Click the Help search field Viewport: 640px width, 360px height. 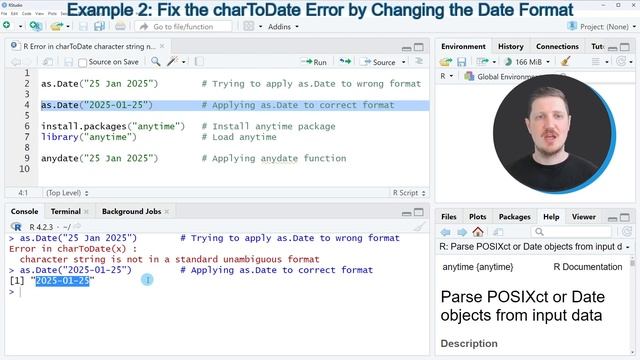pyautogui.click(x=572, y=232)
